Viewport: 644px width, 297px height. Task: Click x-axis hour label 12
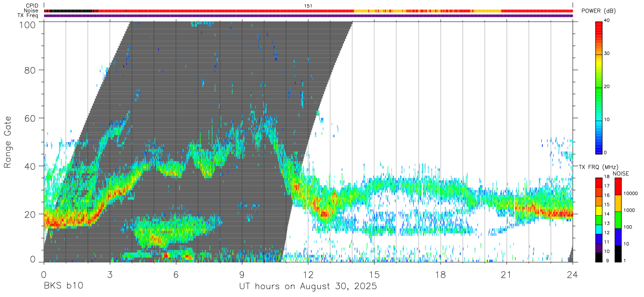pos(308,274)
